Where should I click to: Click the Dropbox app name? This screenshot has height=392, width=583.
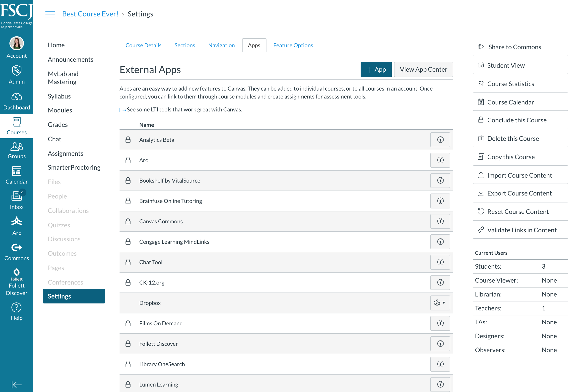pos(150,303)
